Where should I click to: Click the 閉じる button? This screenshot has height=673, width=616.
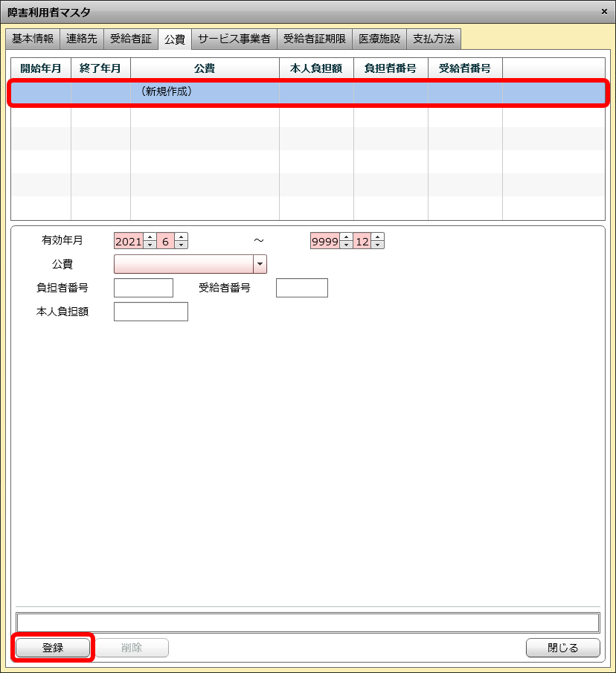(562, 648)
